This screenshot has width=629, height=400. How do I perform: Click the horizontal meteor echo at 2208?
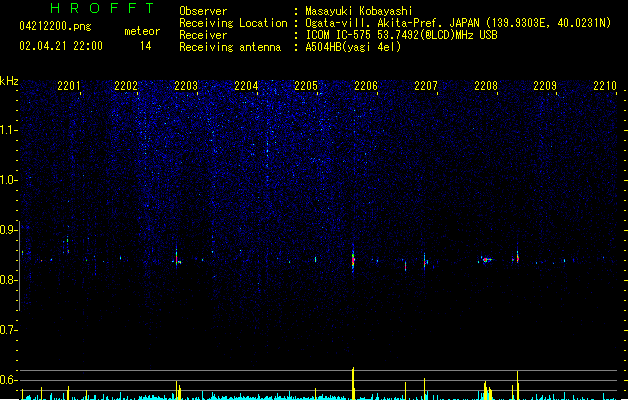(486, 260)
